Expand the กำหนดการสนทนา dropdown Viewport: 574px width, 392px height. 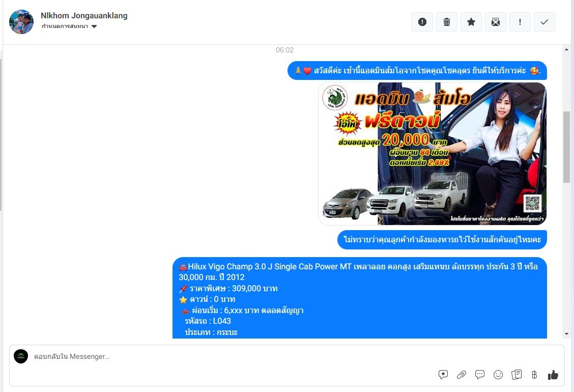click(x=69, y=26)
